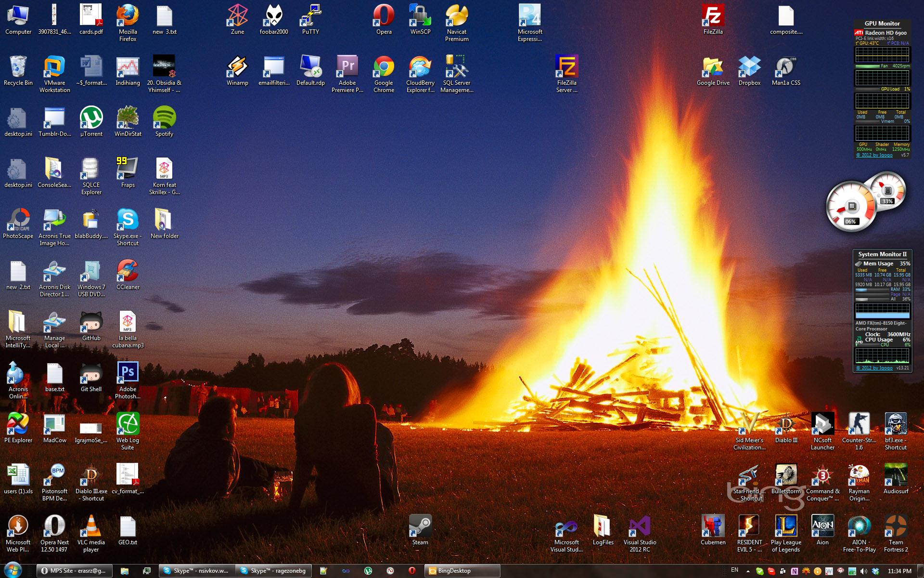Click the Windows Start button

point(13,570)
